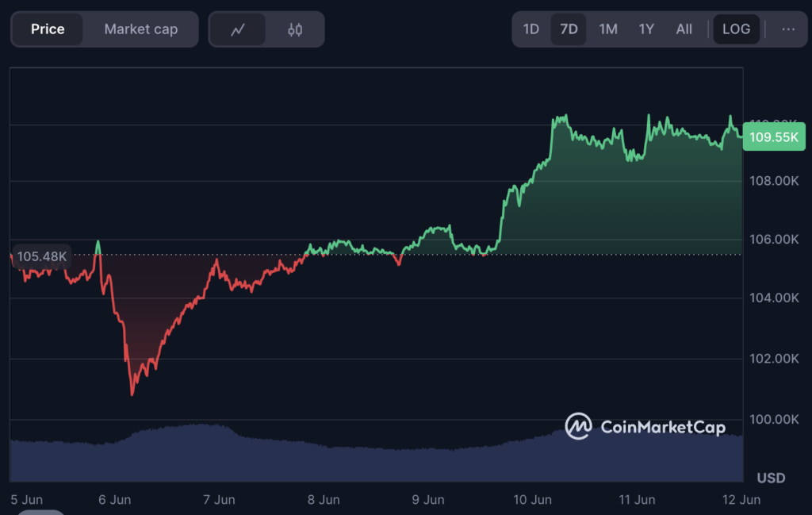Viewport: 812px width, 515px height.
Task: Switch to candlestick chart icon
Action: coord(295,29)
